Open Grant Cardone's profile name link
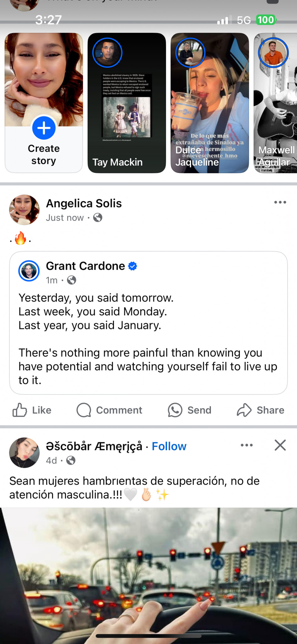Viewport: 297px width, 644px height. (85, 266)
